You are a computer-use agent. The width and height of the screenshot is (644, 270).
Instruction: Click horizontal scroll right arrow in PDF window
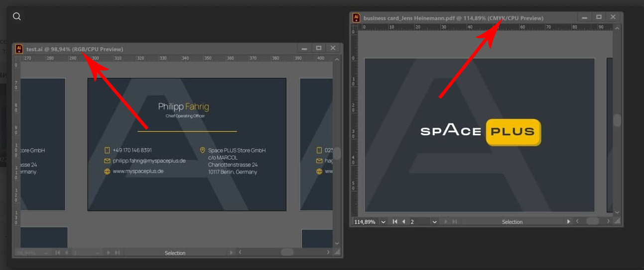608,221
